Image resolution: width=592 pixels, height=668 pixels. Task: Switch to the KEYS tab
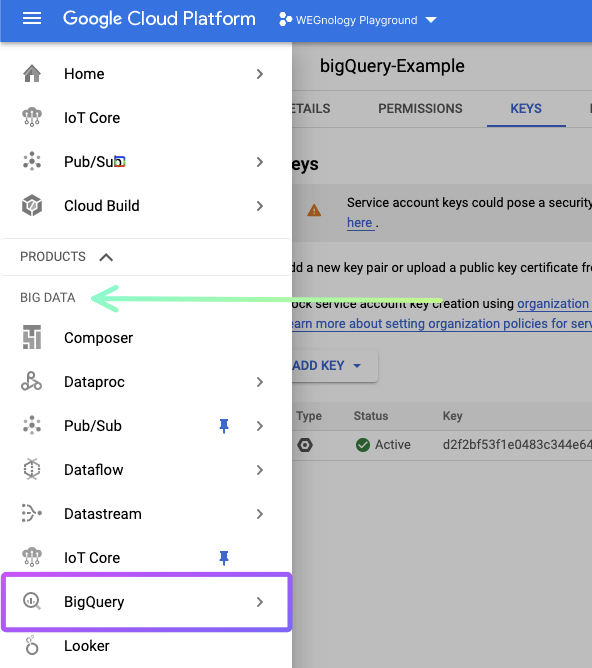pos(526,109)
